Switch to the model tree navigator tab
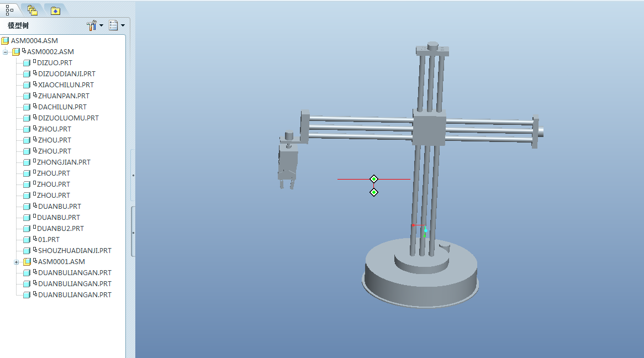 click(x=9, y=10)
